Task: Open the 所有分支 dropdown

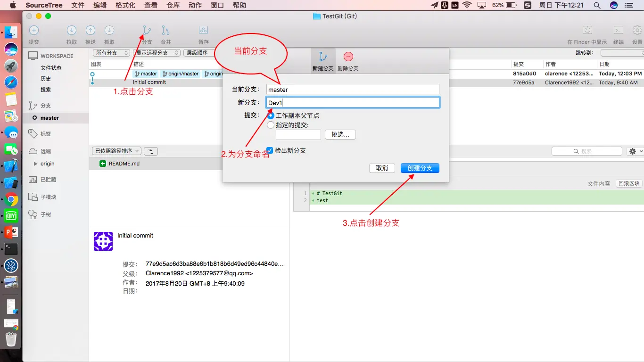Action: point(111,53)
